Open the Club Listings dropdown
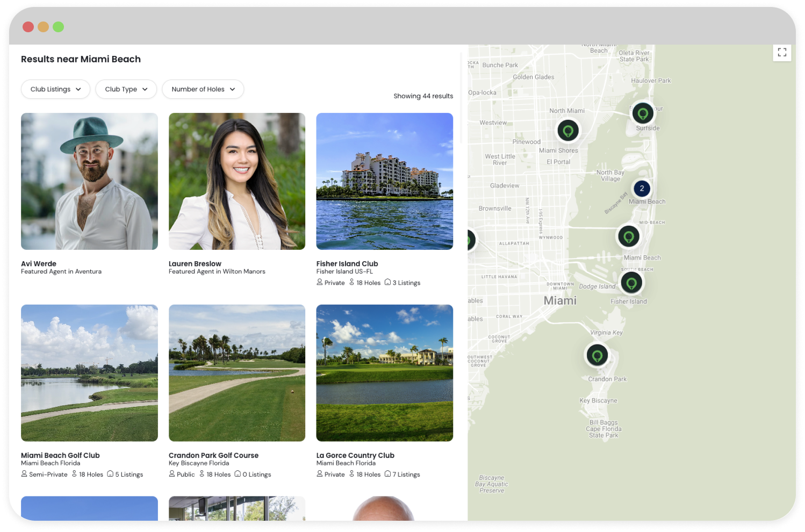This screenshot has width=805, height=532. [55, 89]
